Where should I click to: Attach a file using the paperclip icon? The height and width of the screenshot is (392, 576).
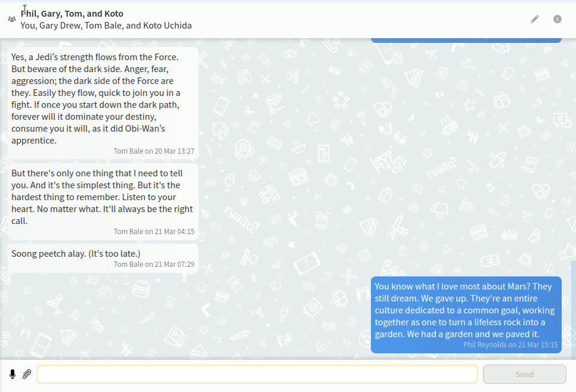click(x=26, y=374)
